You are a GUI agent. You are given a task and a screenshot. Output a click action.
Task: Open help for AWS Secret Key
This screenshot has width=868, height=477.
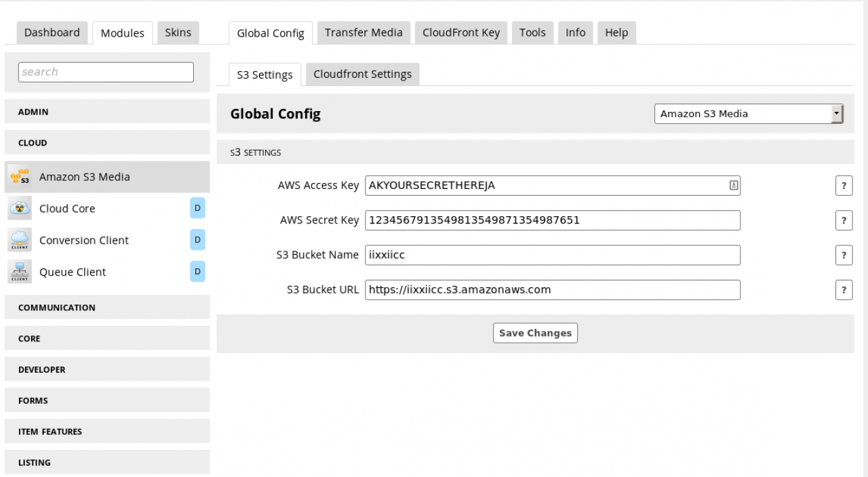point(844,220)
